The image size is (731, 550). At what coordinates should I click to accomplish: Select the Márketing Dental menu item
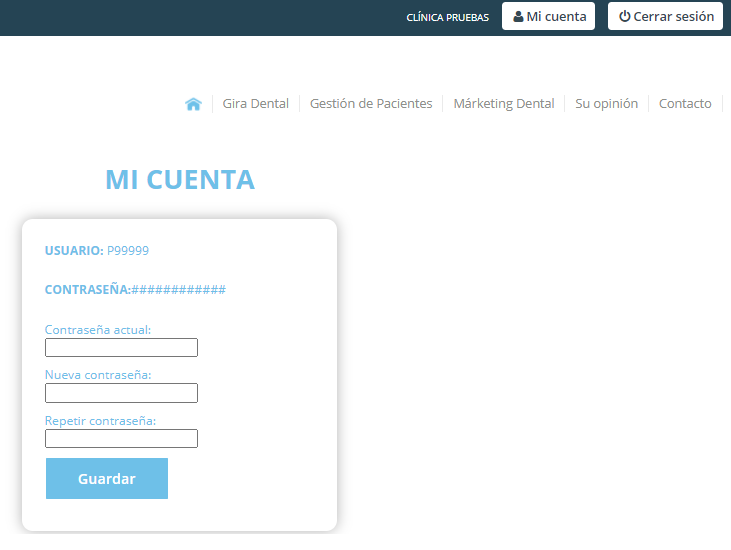(503, 104)
